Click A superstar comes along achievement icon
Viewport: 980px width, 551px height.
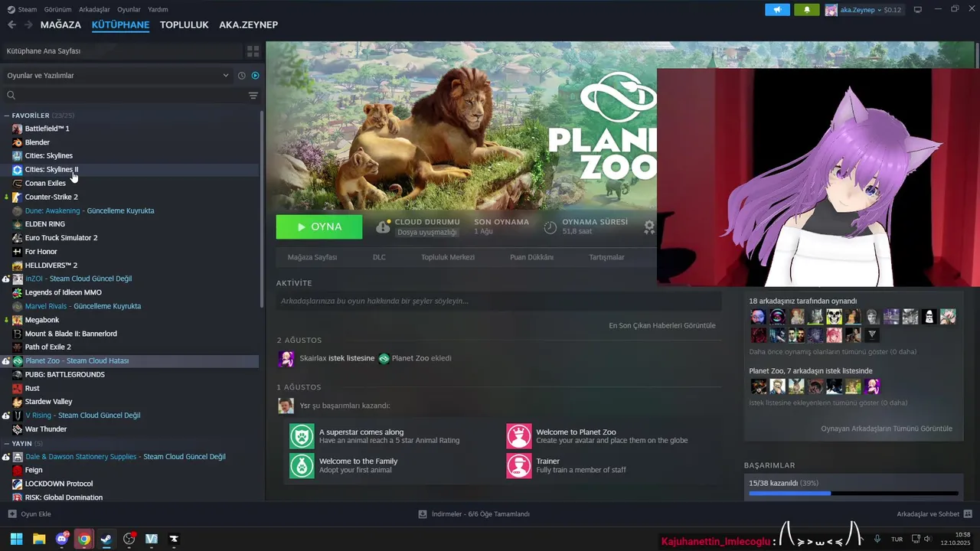pyautogui.click(x=302, y=435)
